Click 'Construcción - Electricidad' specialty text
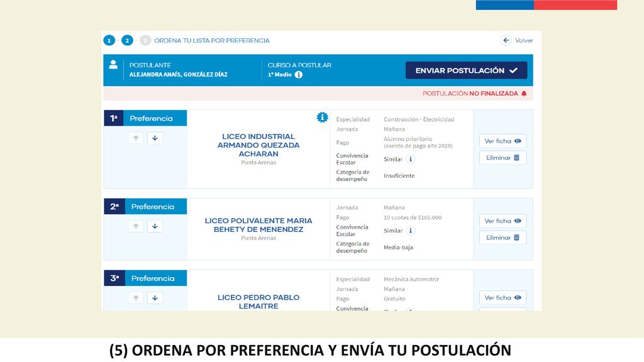Viewport: 644px width, 362px height. click(419, 119)
